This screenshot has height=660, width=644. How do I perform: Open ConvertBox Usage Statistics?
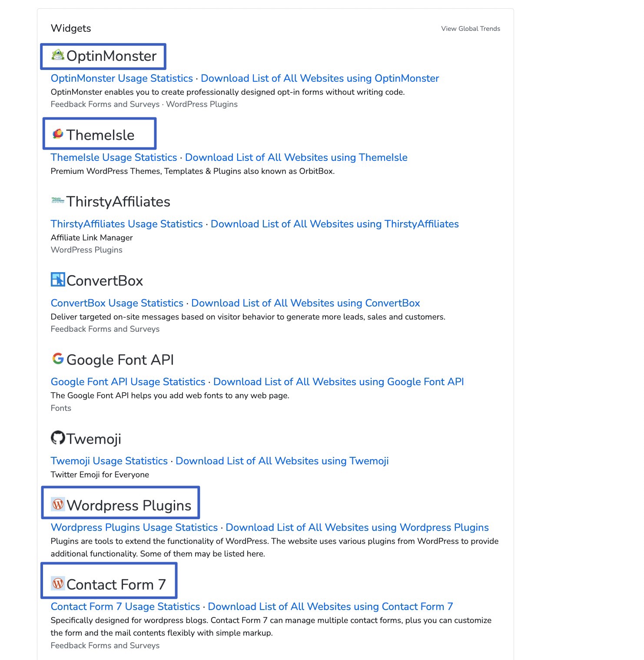point(116,303)
